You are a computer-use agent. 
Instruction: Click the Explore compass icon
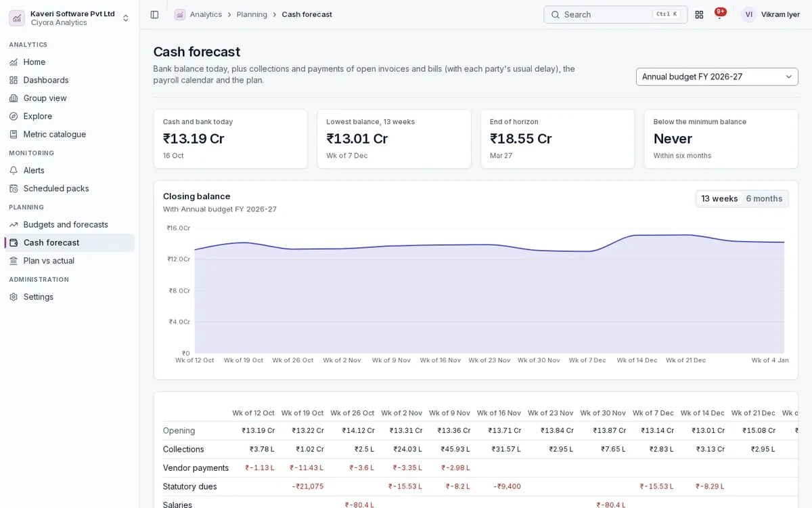point(14,117)
